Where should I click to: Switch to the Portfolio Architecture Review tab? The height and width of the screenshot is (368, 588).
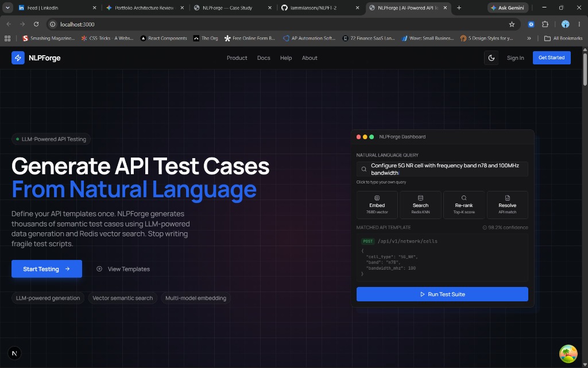pyautogui.click(x=144, y=8)
